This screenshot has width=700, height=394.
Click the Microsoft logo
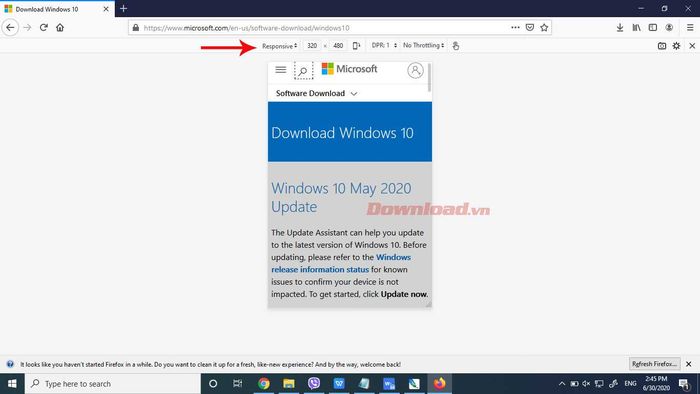tap(349, 69)
